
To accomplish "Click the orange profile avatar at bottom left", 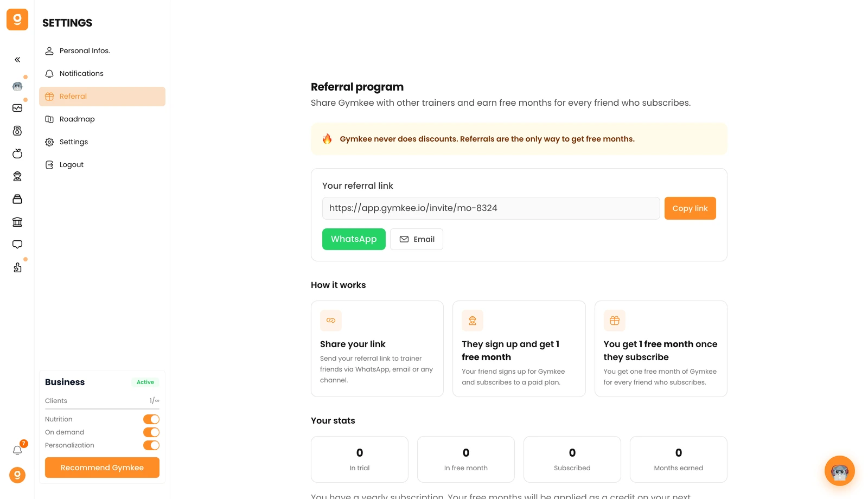I will click(x=17, y=475).
